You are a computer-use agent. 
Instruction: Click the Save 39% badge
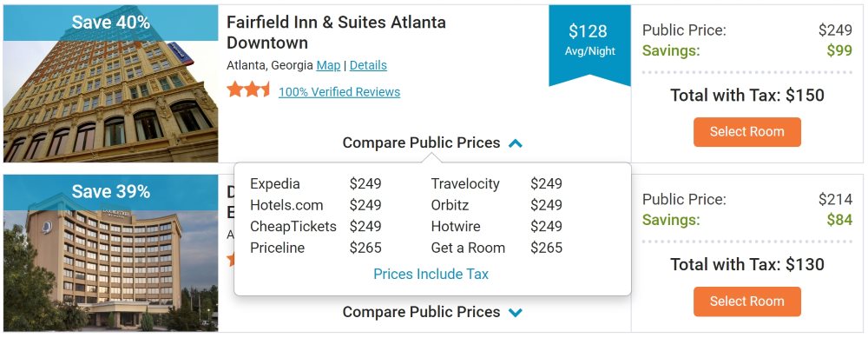[111, 192]
